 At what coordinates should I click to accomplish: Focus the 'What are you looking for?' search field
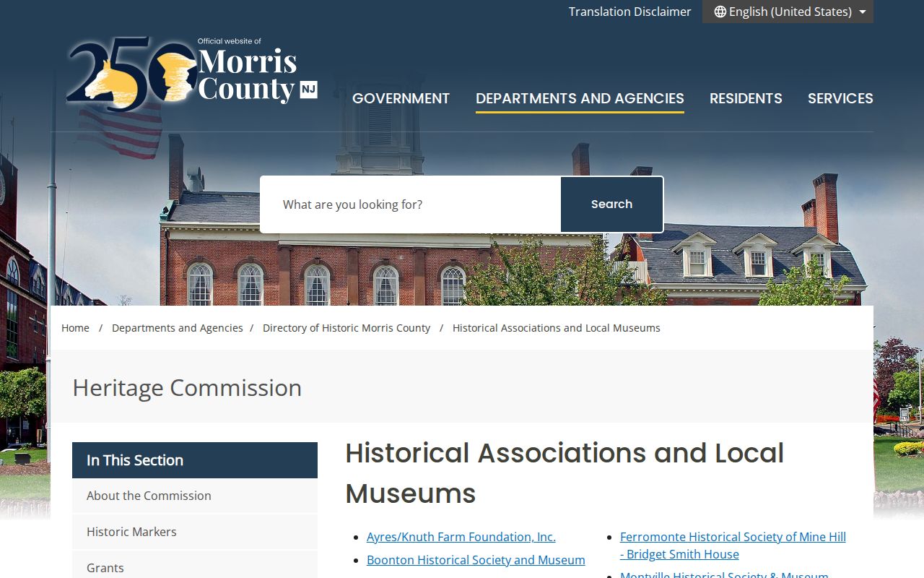tap(411, 204)
